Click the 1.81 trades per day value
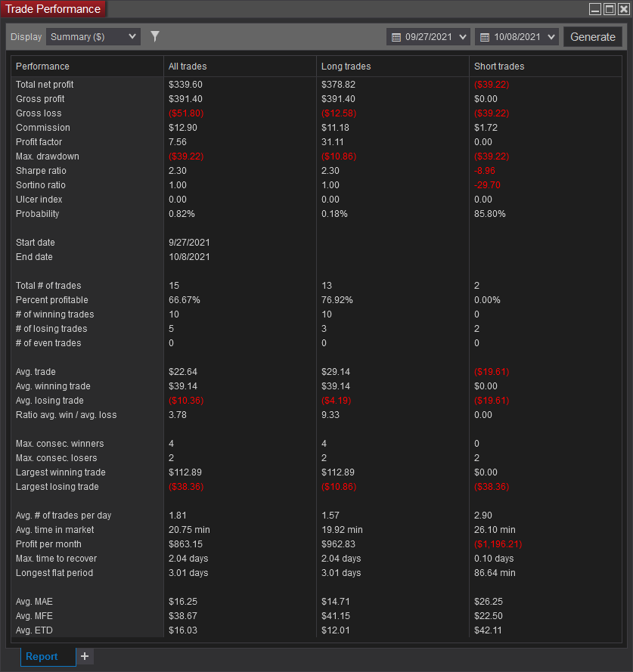 (178, 515)
